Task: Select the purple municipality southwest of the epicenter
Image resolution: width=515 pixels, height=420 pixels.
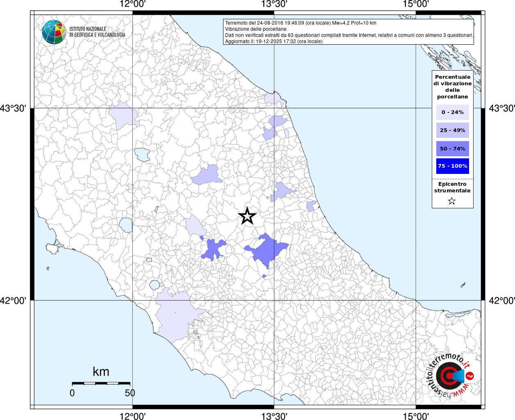Action: coord(213,249)
